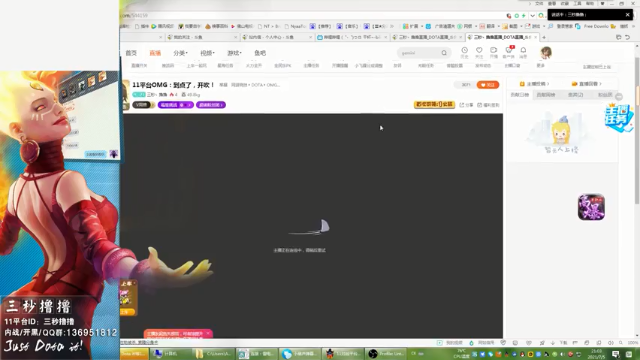Switch to the first pinned browser tab
Screen dimensions: 640x360
point(201,37)
